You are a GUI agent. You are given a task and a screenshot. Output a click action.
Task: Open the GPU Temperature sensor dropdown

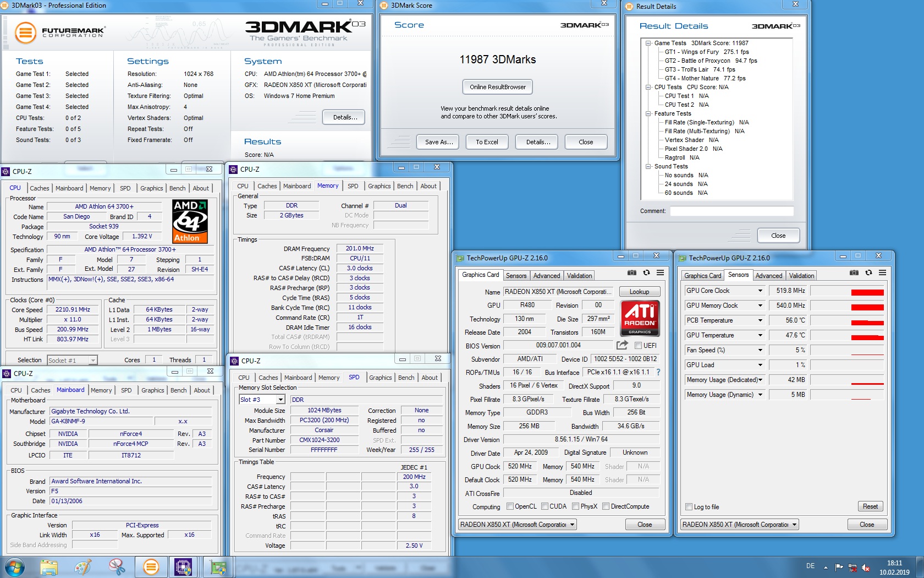760,335
